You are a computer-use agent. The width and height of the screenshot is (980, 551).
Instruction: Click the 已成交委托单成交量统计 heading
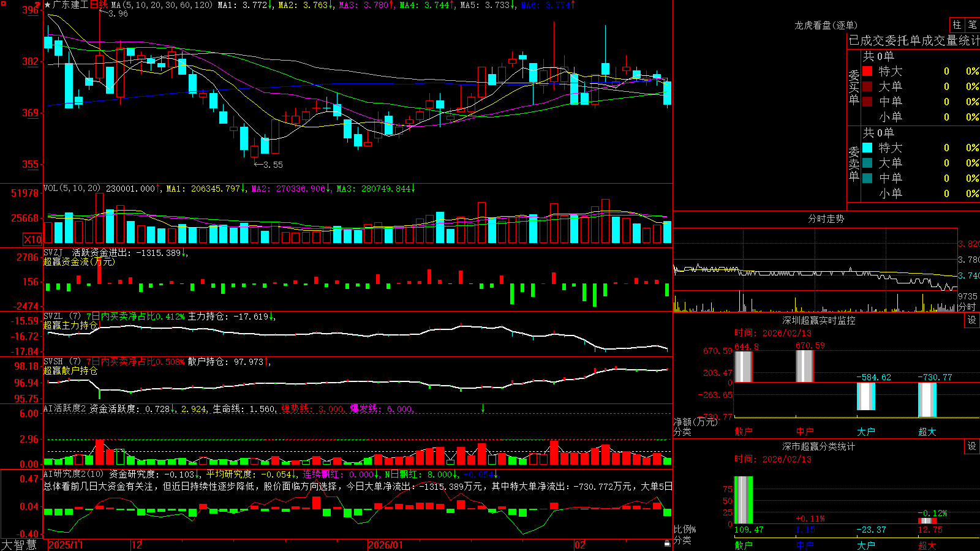(x=914, y=40)
